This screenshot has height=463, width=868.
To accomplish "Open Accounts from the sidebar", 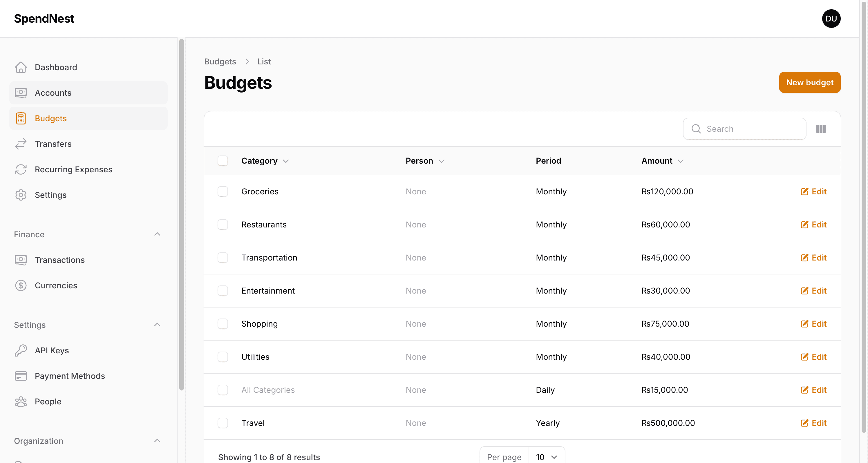I will (88, 93).
